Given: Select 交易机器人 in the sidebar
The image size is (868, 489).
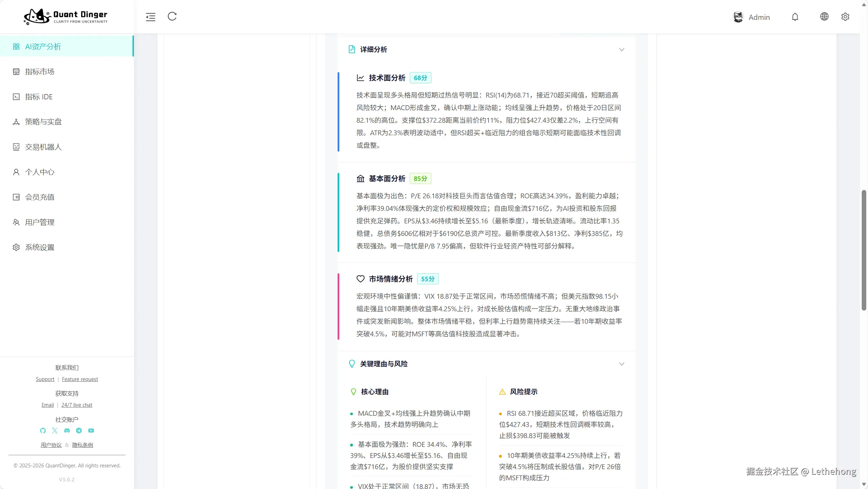Looking at the screenshot, I should pos(43,147).
